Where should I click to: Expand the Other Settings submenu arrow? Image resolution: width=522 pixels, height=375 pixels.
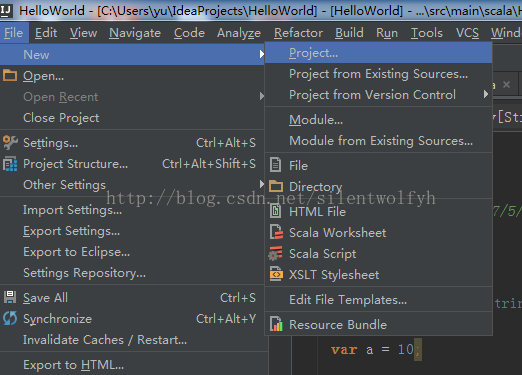point(261,184)
